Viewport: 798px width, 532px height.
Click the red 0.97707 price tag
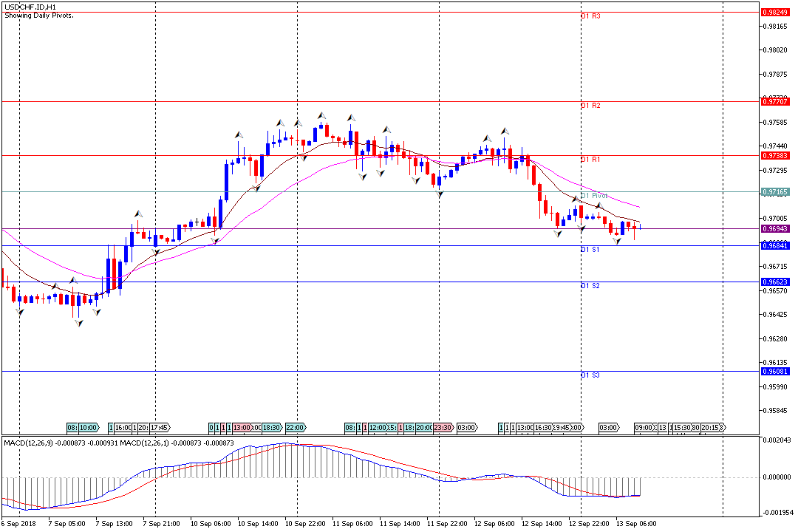coord(775,102)
